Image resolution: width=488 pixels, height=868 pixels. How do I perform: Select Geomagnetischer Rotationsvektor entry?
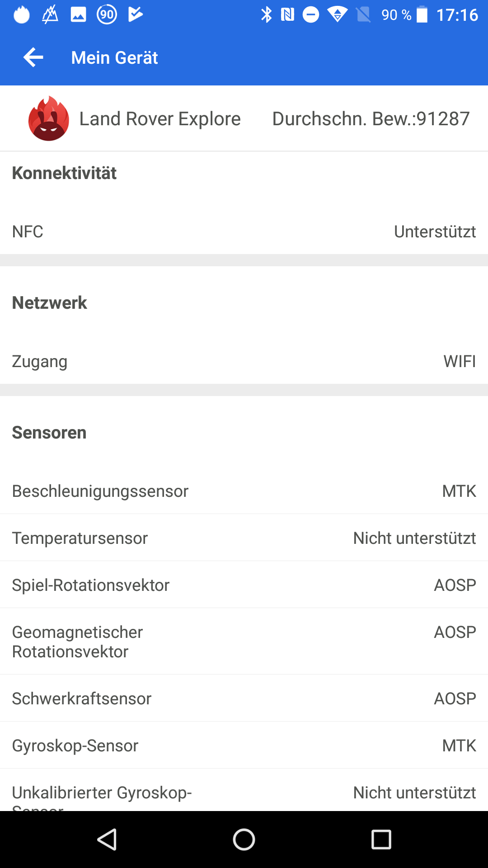pyautogui.click(x=244, y=642)
